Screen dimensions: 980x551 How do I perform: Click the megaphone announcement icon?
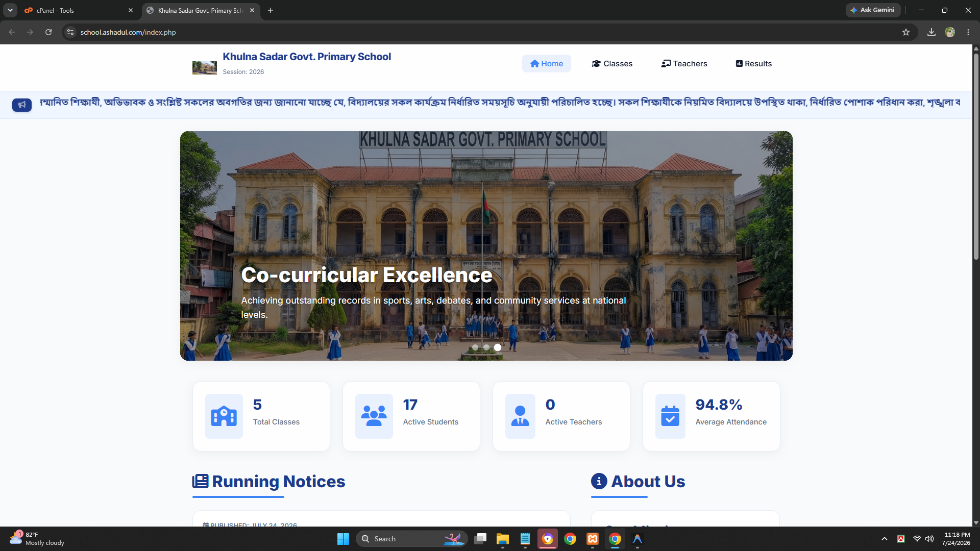22,105
